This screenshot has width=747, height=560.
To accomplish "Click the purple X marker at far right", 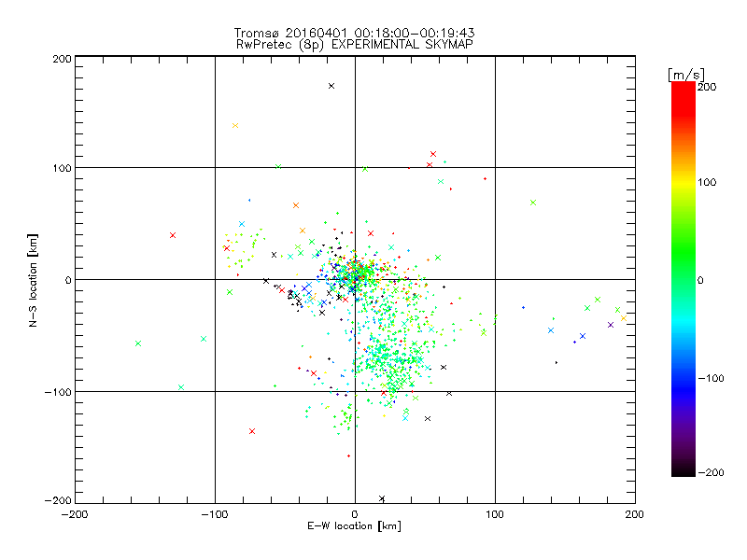I will coord(611,325).
